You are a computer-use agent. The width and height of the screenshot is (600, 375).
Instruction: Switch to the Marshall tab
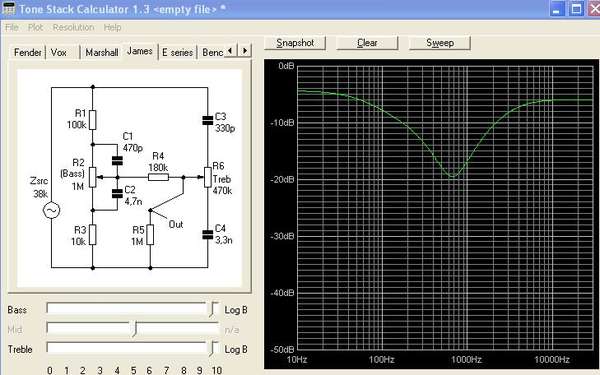101,52
